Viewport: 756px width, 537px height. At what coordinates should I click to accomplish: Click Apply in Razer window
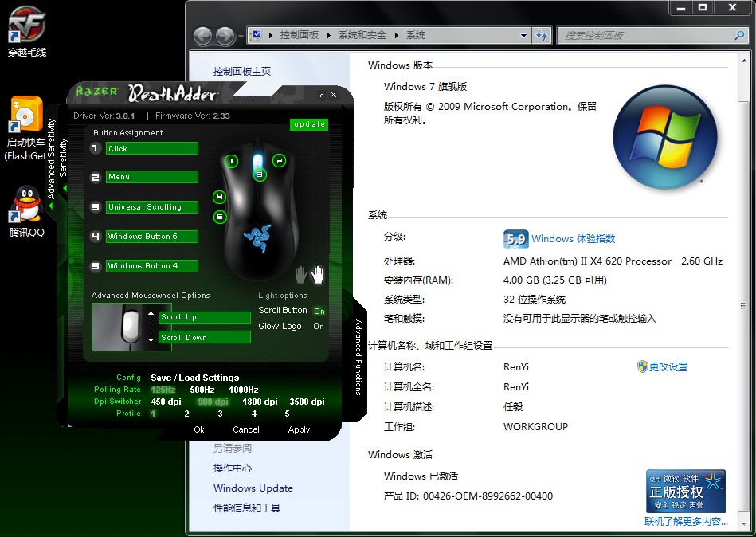coord(299,429)
